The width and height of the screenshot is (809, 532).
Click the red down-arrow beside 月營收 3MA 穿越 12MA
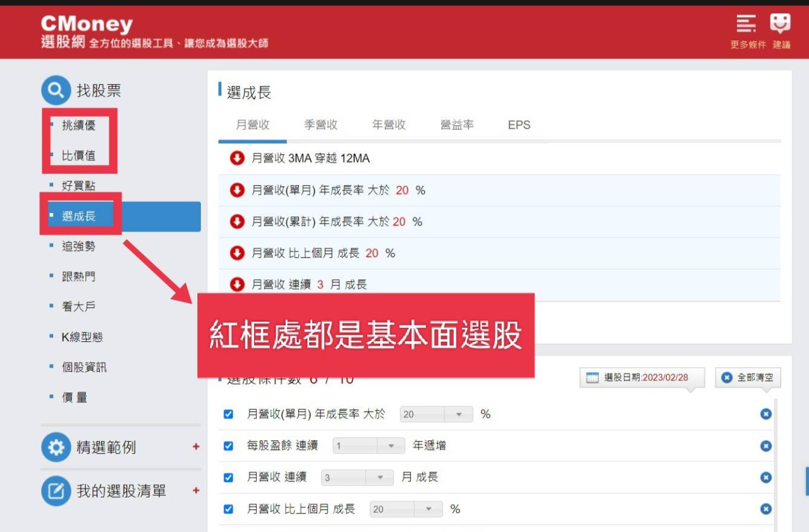tap(236, 159)
